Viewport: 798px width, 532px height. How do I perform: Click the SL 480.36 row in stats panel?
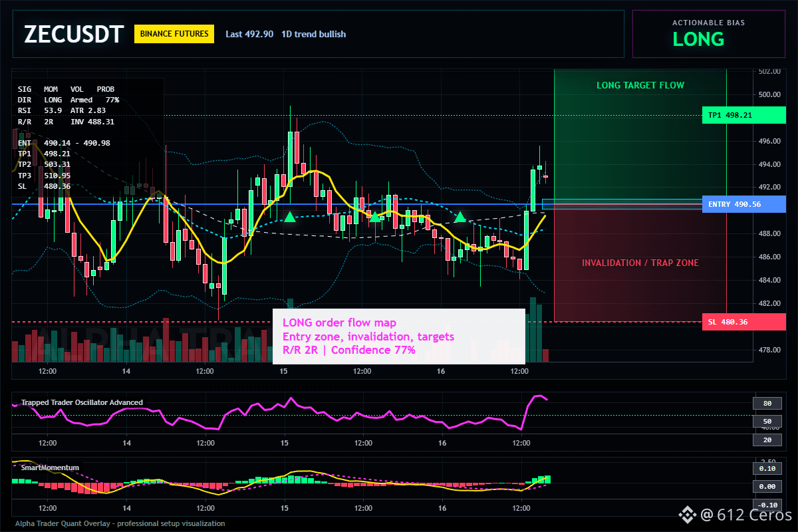[x=44, y=186]
